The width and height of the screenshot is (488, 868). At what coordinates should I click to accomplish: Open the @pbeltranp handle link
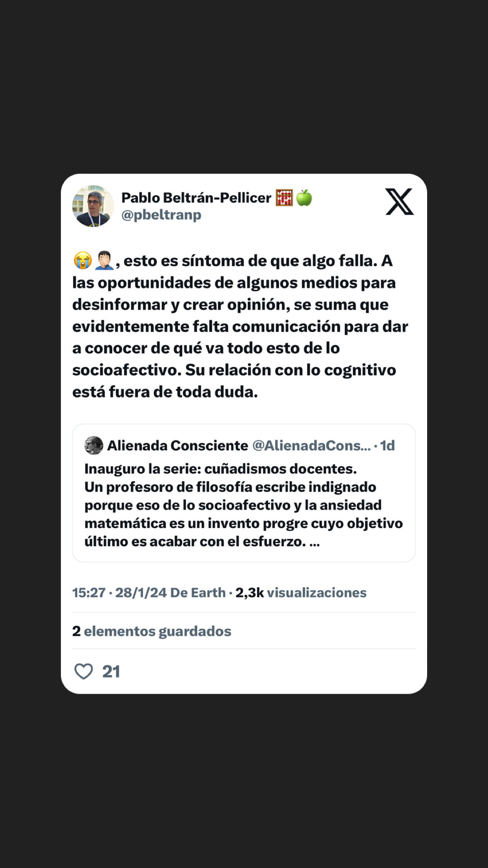[161, 215]
